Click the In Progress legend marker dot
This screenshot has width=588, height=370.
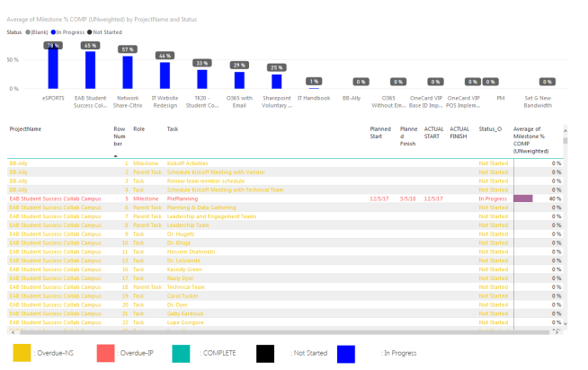pos(51,31)
